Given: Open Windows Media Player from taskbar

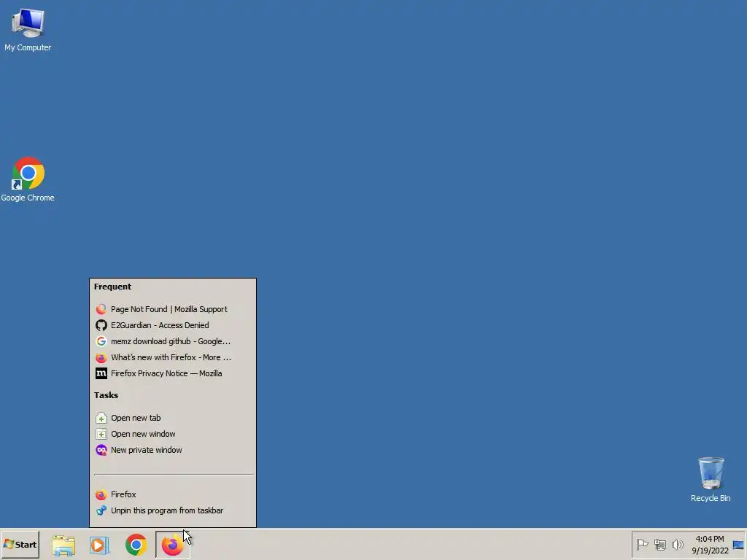Looking at the screenshot, I should point(99,545).
